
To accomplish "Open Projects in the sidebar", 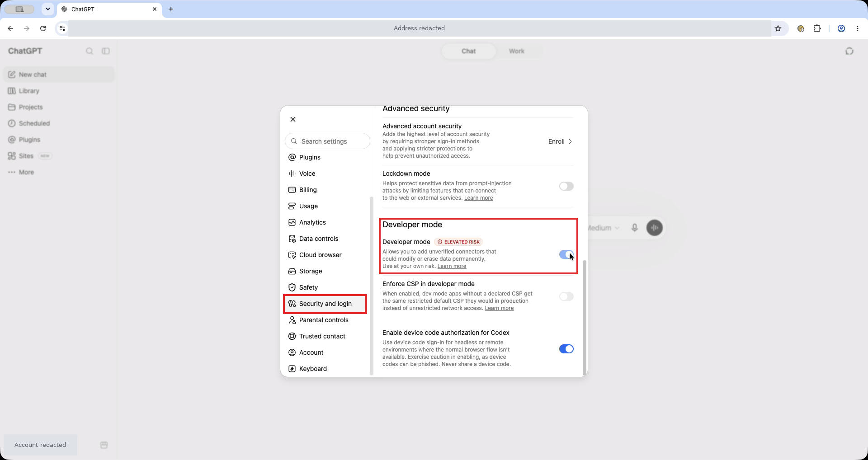I will (59, 107).
